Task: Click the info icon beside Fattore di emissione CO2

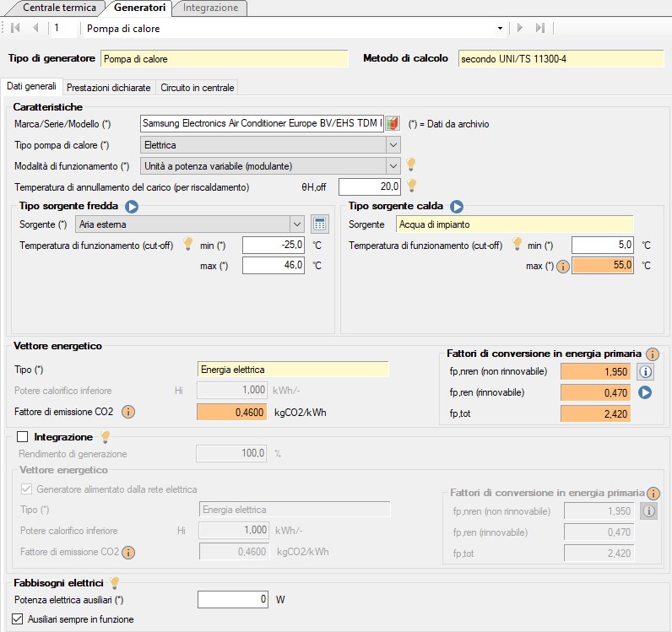Action: click(128, 412)
